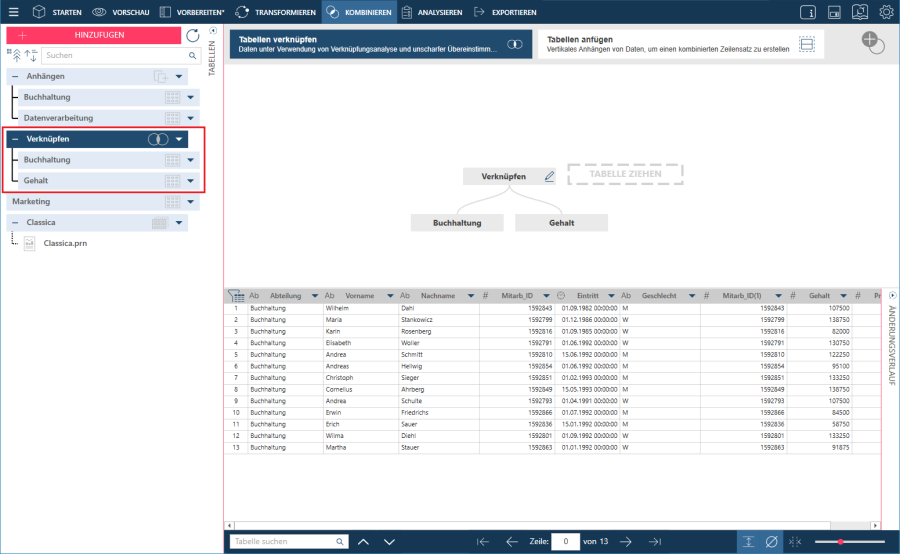Select the Marketing table in tree
The image size is (900, 554).
[x=31, y=202]
